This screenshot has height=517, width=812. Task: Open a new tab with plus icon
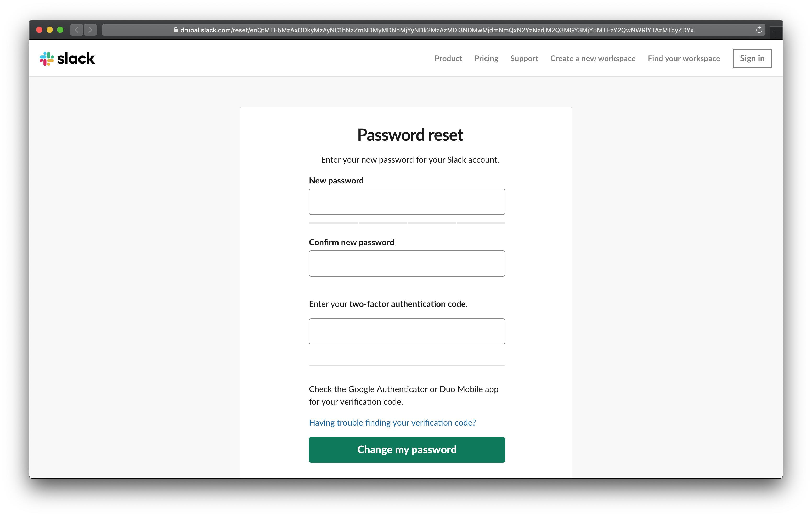pyautogui.click(x=776, y=33)
